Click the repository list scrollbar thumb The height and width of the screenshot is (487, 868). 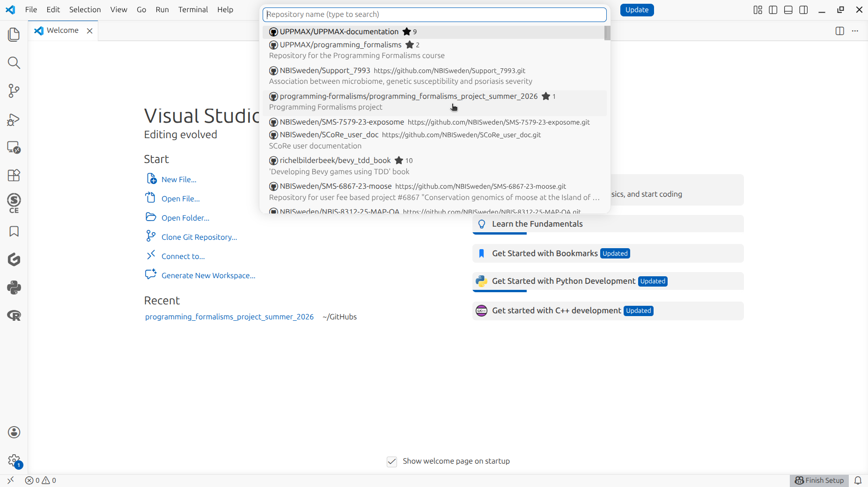pyautogui.click(x=607, y=33)
